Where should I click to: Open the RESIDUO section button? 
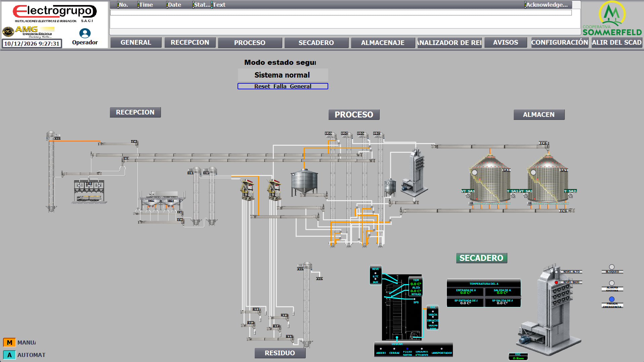280,353
